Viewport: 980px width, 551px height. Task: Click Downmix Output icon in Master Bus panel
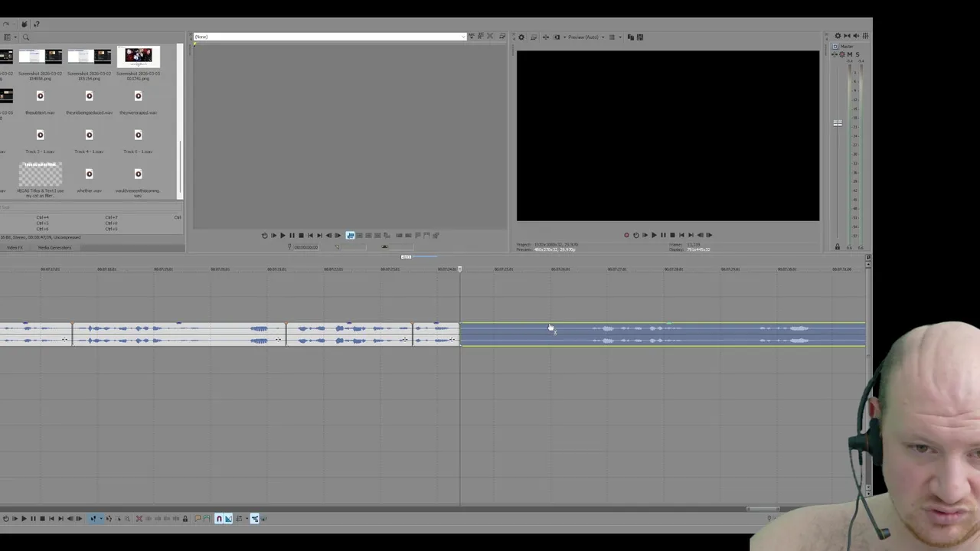(847, 36)
